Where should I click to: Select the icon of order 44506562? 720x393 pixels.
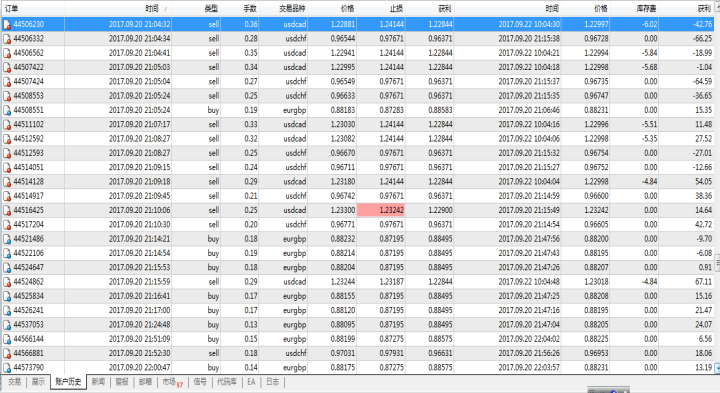click(7, 53)
